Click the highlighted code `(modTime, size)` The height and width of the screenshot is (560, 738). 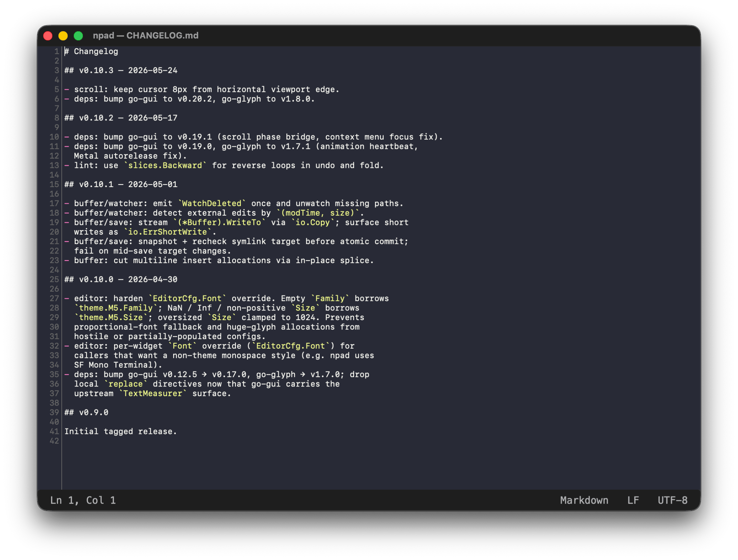pos(318,213)
